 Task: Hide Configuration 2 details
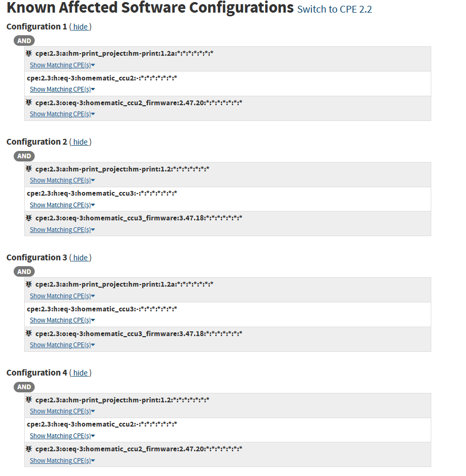[x=80, y=141]
